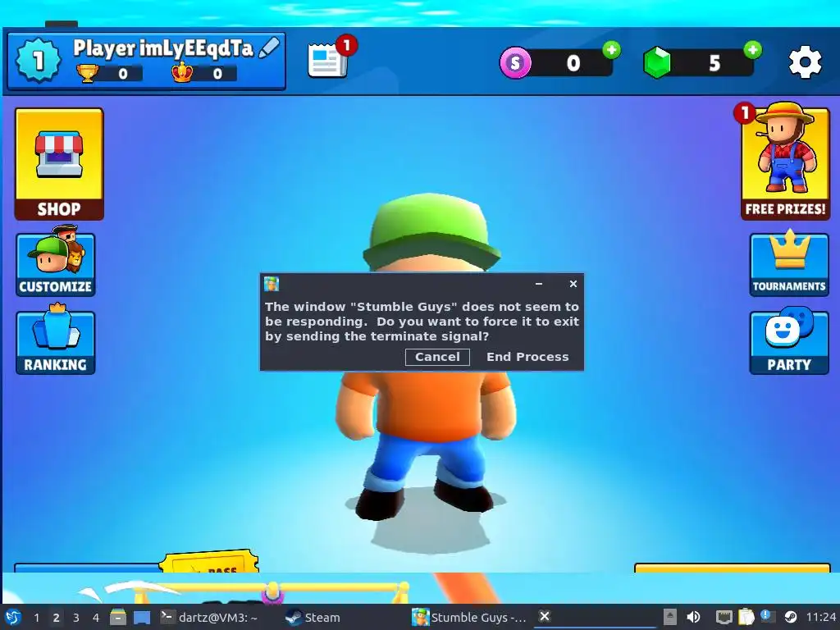Open the LXQt application menu
Viewport: 840px width, 630px height.
[x=13, y=617]
